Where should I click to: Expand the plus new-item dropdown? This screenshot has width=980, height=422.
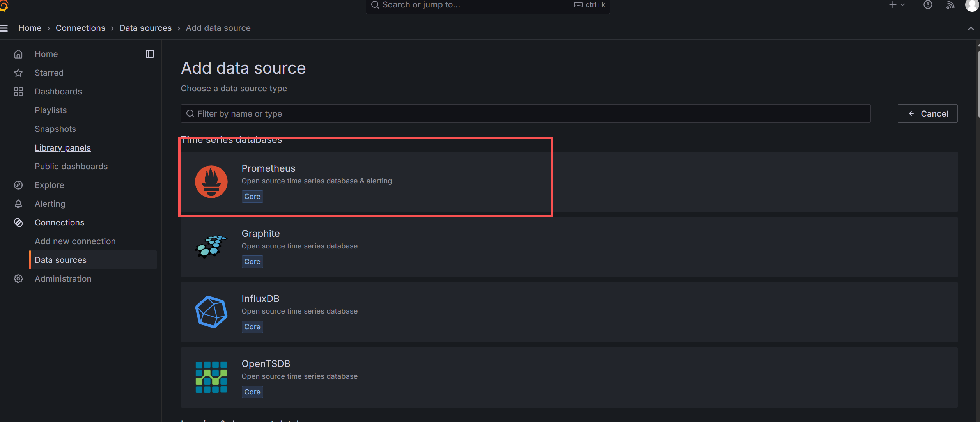click(897, 5)
